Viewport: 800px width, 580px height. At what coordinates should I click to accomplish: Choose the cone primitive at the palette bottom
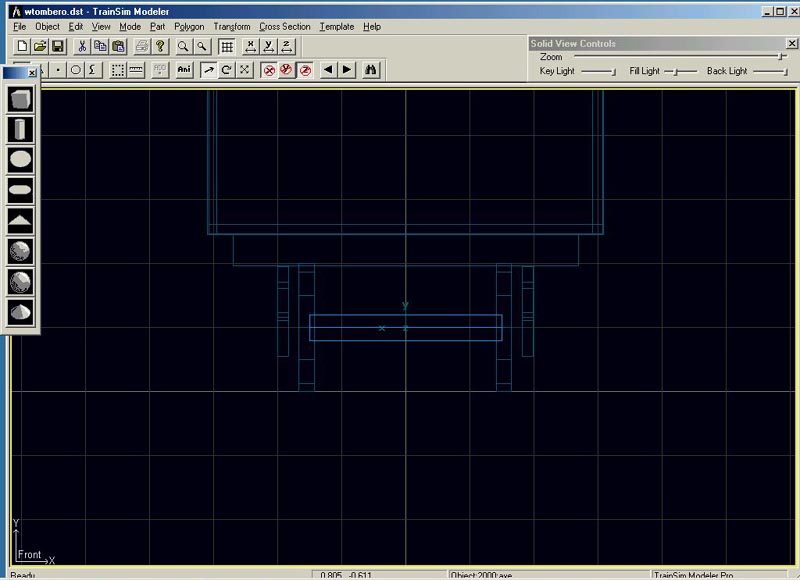21,311
